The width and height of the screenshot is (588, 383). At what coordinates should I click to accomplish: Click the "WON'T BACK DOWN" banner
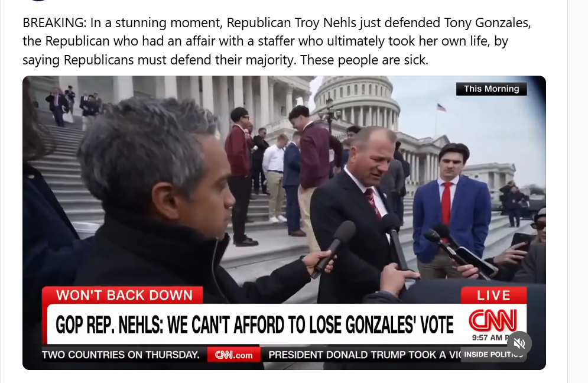click(124, 295)
